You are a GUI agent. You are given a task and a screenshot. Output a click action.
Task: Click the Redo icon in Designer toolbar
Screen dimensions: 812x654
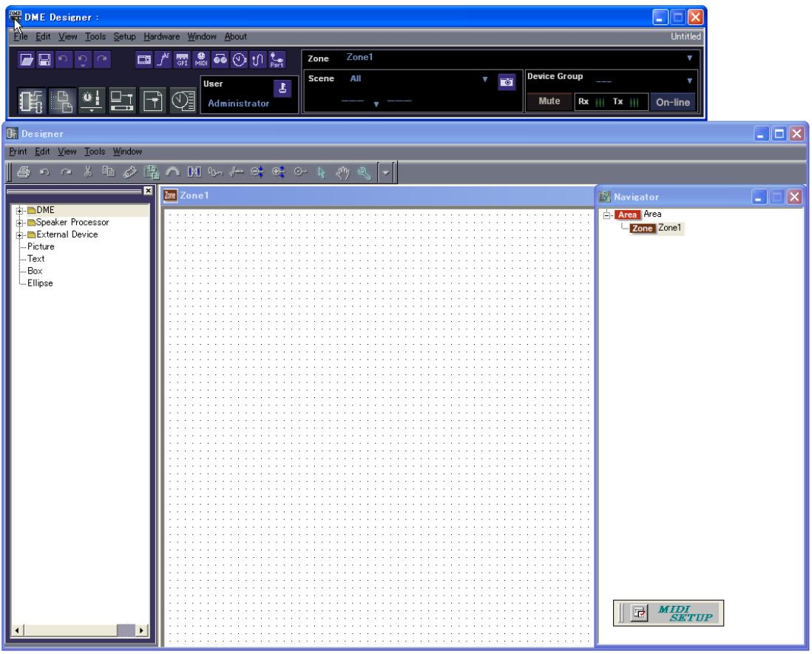coord(67,172)
